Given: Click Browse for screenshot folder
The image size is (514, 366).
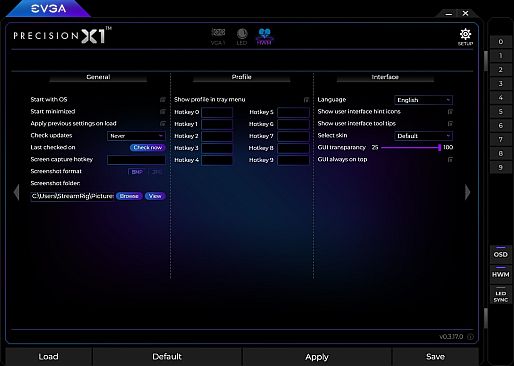Looking at the screenshot, I should click(x=129, y=196).
